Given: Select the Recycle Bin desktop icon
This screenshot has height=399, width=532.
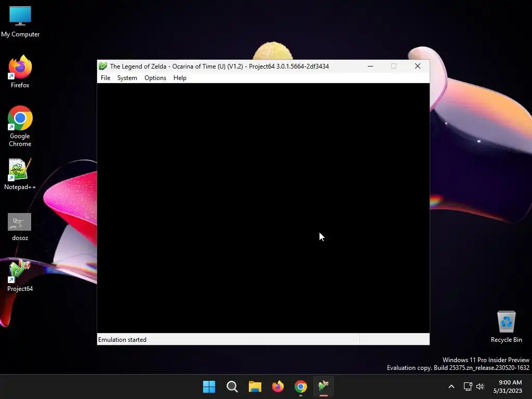Looking at the screenshot, I should tap(506, 327).
